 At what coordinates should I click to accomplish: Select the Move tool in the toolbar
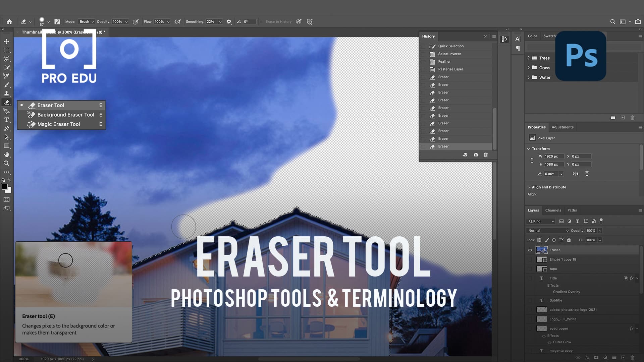tap(7, 41)
